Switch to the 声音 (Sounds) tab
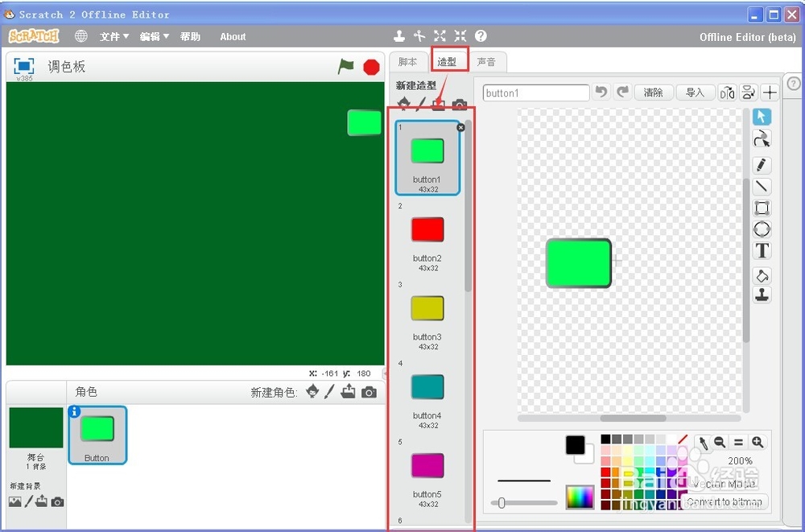Viewport: 805px width, 532px height. (487, 61)
